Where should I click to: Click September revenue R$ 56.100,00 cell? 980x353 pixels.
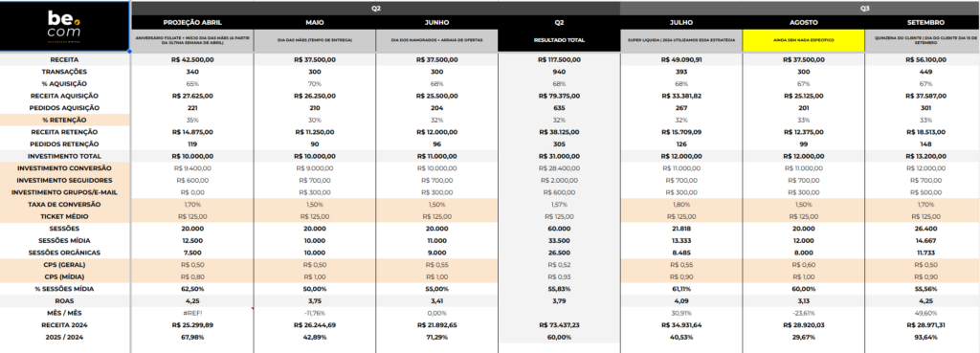(x=925, y=60)
